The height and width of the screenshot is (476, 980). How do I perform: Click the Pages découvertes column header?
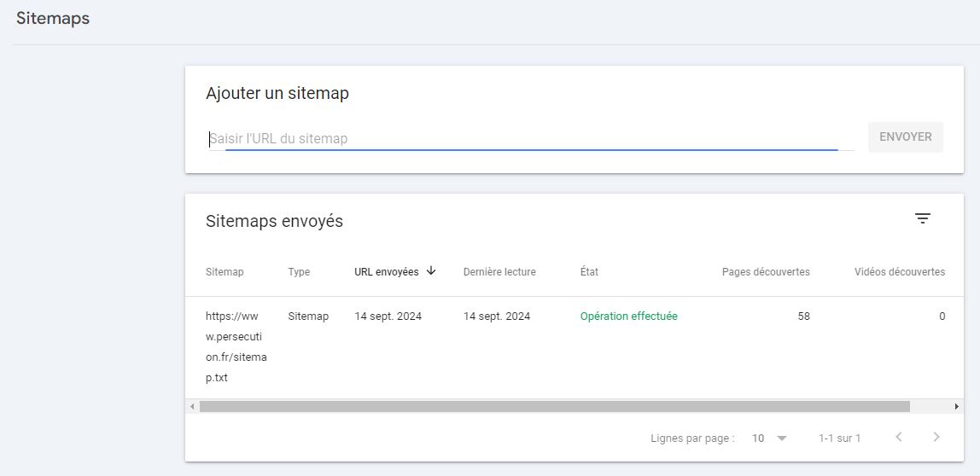(x=766, y=272)
